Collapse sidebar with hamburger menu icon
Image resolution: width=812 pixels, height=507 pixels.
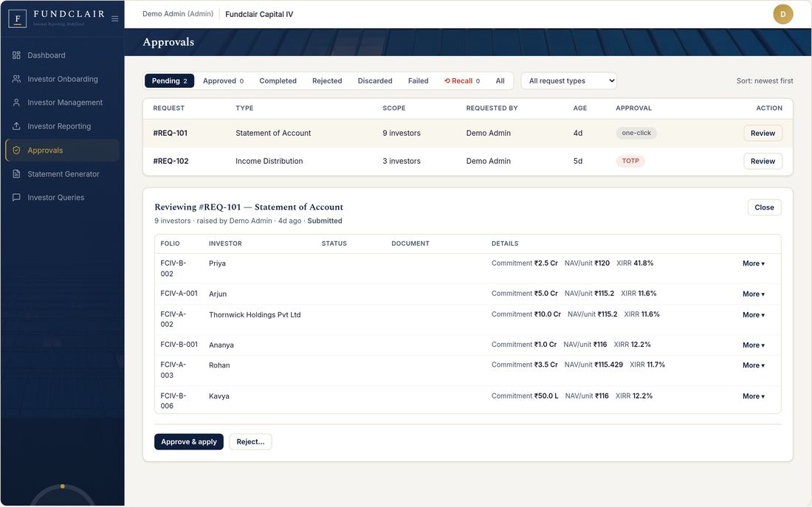coord(115,18)
